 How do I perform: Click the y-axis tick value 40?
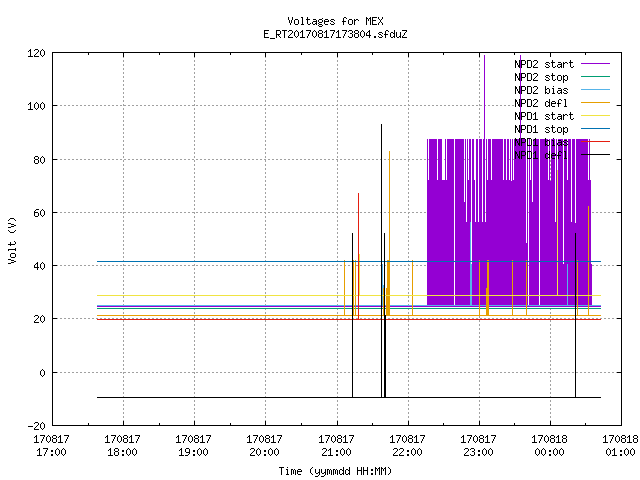click(x=39, y=266)
